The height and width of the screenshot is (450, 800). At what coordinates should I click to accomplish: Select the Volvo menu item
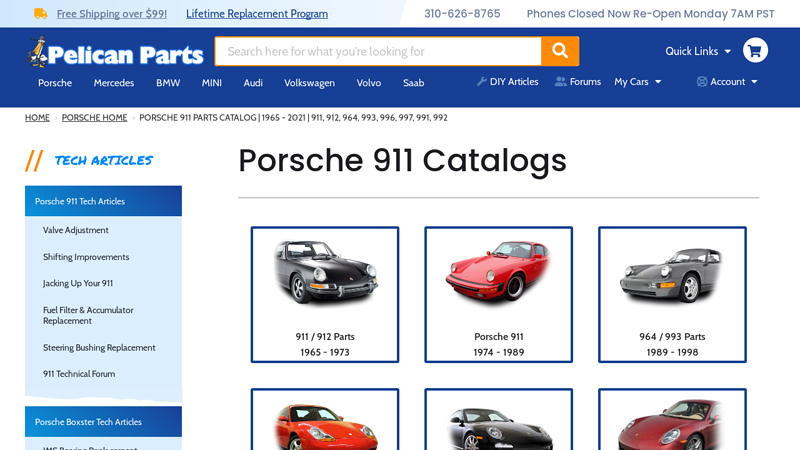click(368, 83)
